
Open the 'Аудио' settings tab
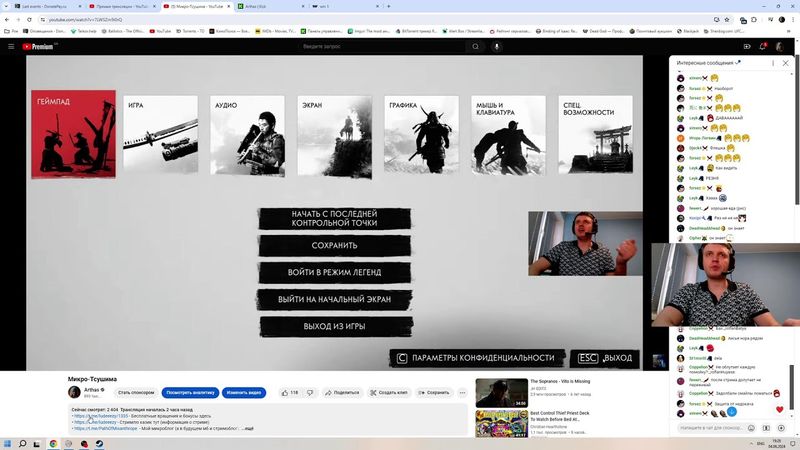pyautogui.click(x=247, y=136)
